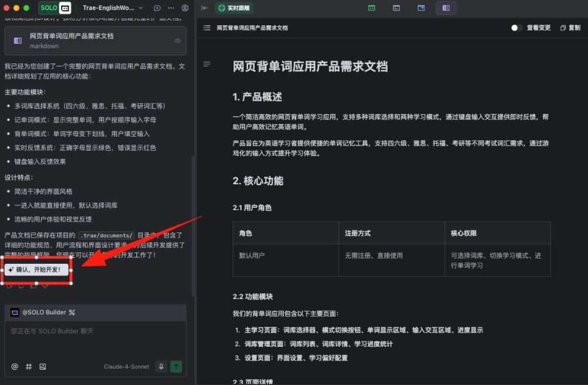
Task: Click the green send arrow icon
Action: (176, 366)
